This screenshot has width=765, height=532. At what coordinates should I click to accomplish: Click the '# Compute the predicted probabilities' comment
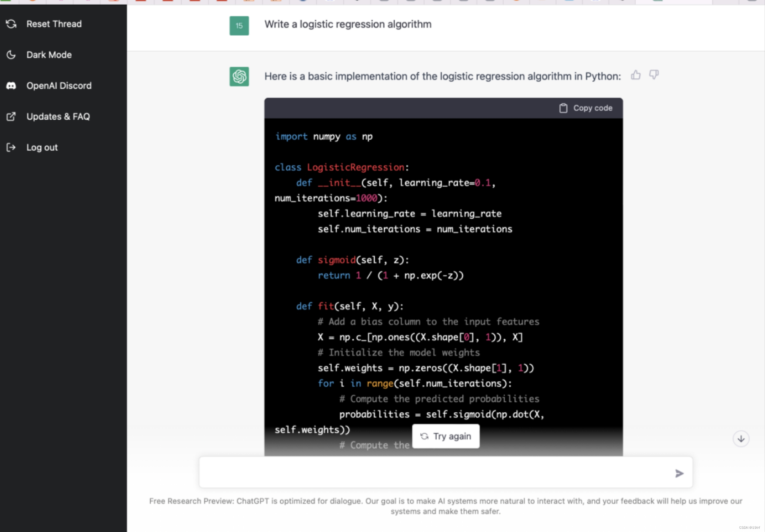point(440,399)
